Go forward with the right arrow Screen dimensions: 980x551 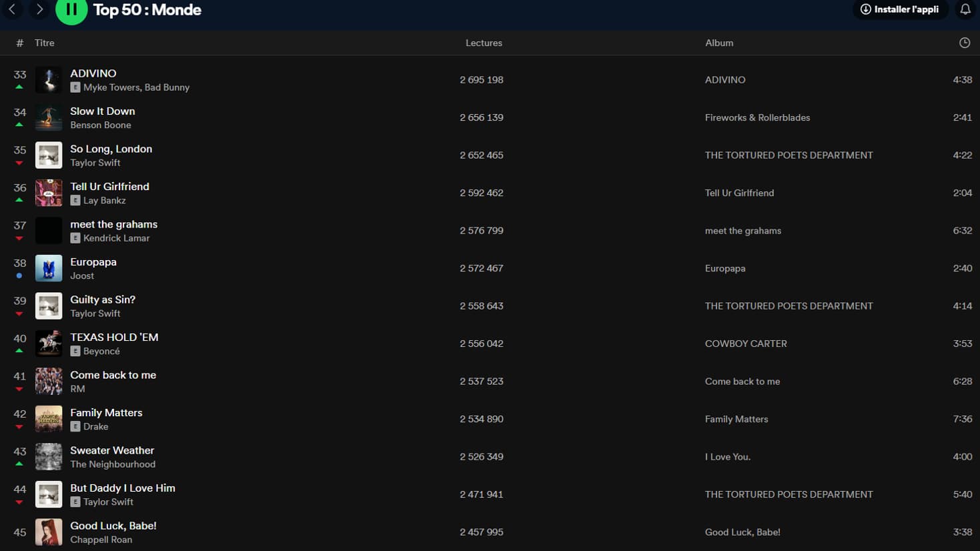[x=39, y=9]
